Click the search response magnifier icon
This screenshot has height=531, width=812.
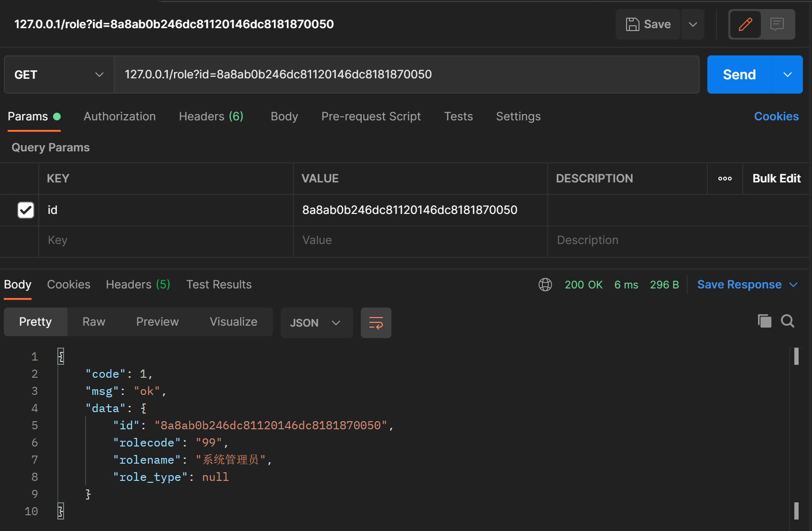tap(788, 321)
